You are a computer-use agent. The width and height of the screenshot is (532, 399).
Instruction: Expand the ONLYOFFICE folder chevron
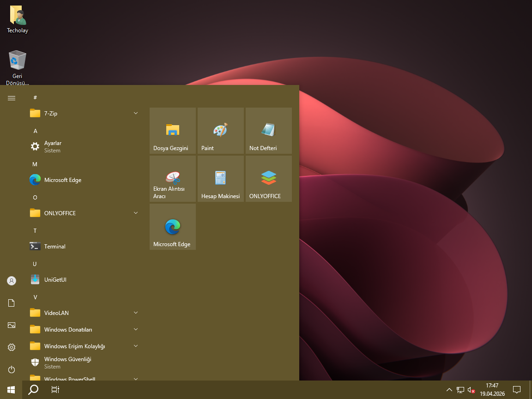click(x=136, y=213)
